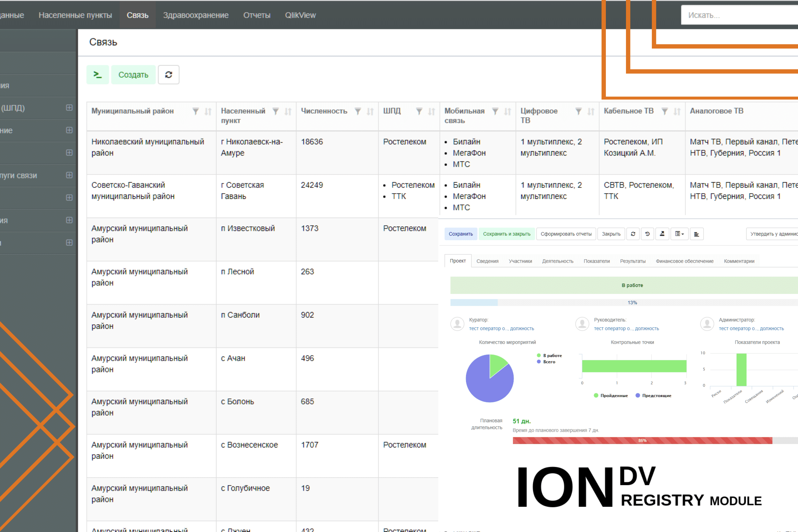Filter the Численность column

(x=358, y=111)
